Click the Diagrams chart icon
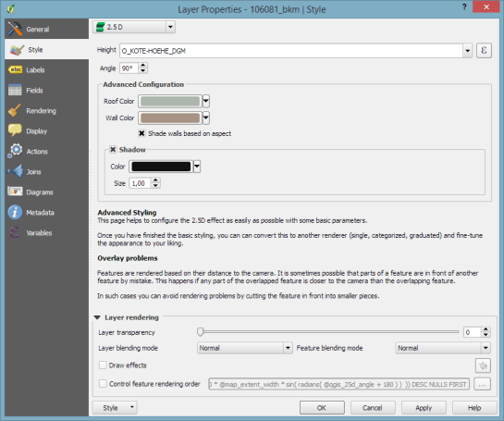 click(x=15, y=192)
